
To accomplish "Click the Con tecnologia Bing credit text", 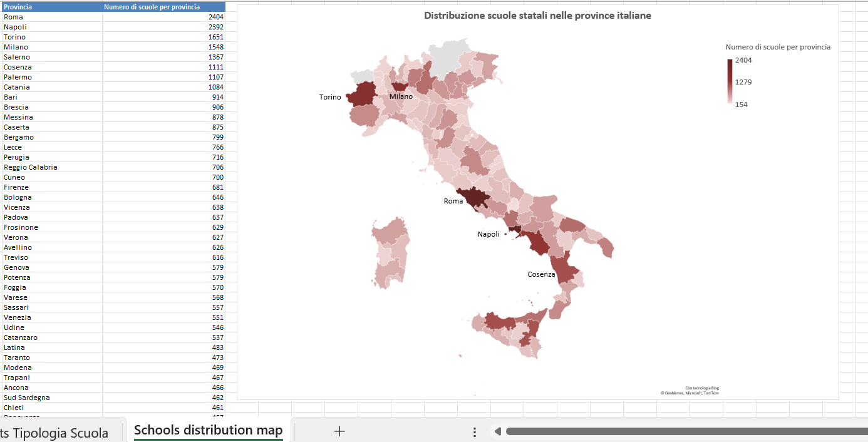I will (x=701, y=387).
